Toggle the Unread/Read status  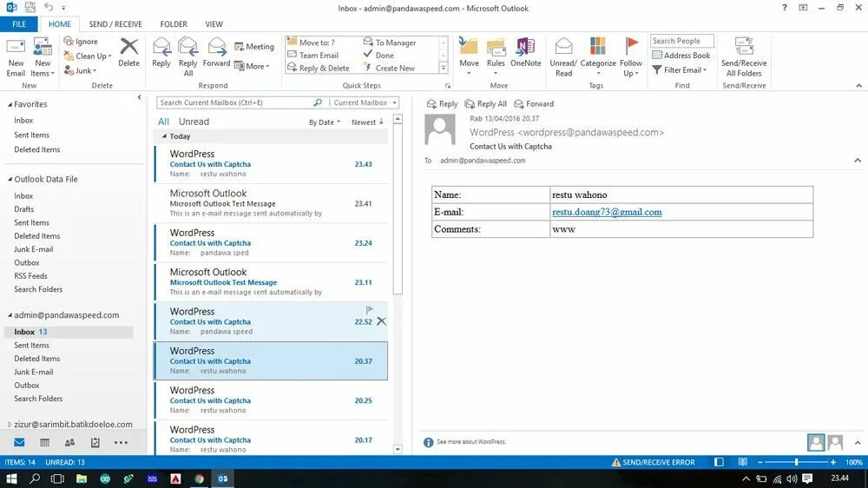(x=563, y=57)
